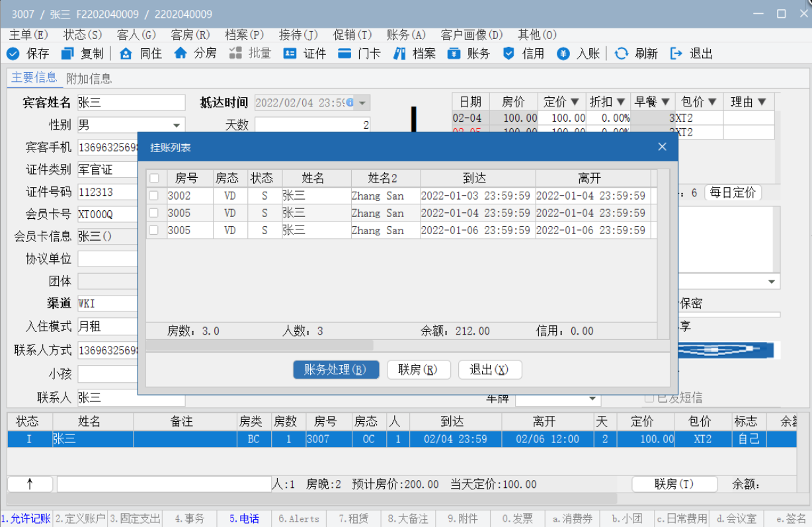This screenshot has height=527, width=812.
Task: Click the Post entry (入账) icon
Action: pos(563,54)
